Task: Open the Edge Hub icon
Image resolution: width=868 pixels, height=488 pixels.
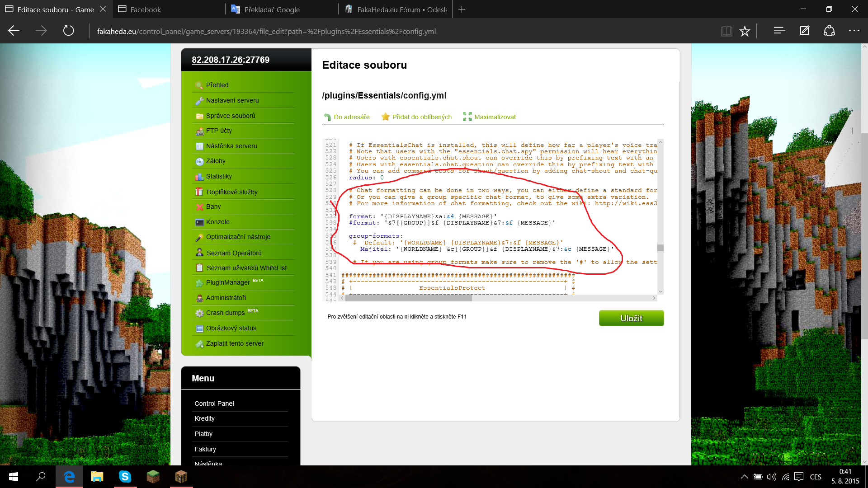Action: click(779, 31)
